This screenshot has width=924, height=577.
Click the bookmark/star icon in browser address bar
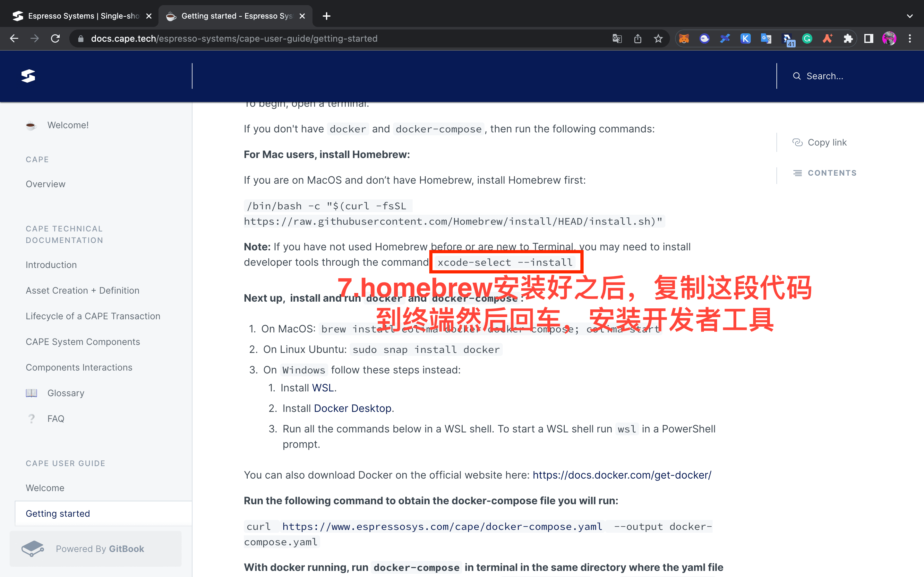657,38
